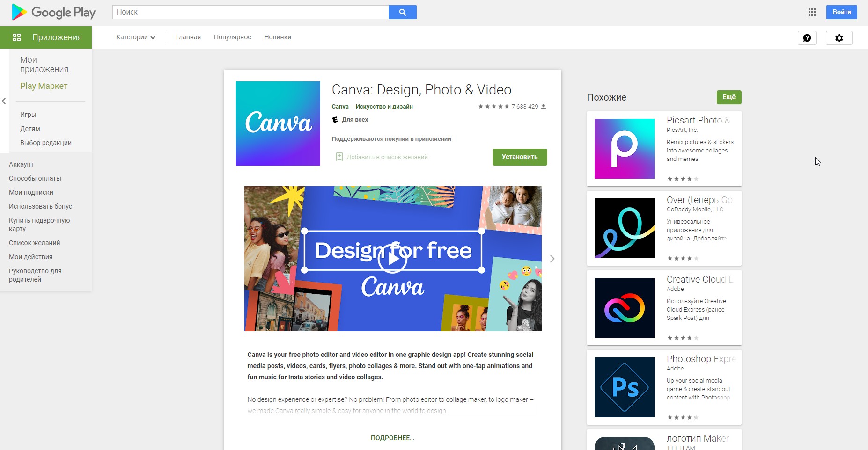Click Купить подарочную карту link
The width and height of the screenshot is (868, 450).
(x=39, y=225)
